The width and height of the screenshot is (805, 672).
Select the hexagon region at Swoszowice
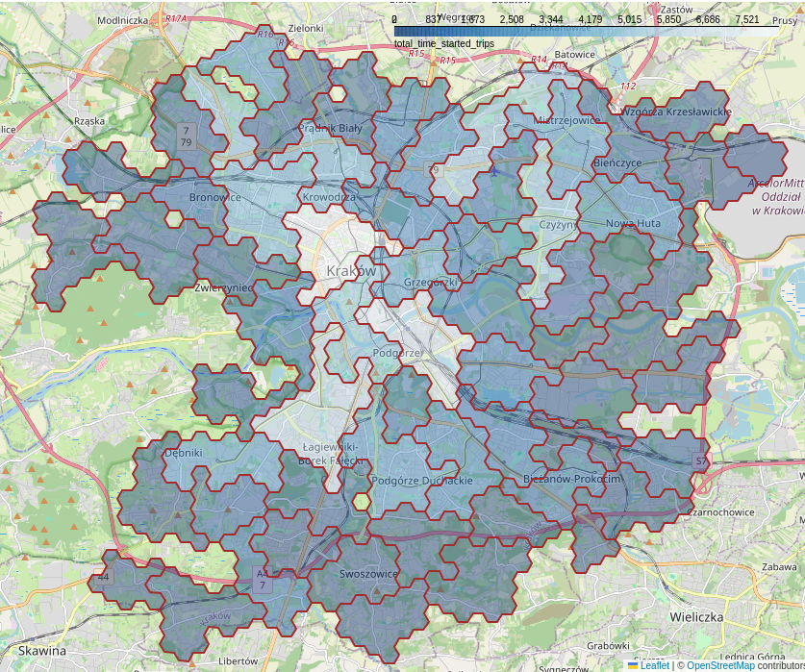point(368,574)
